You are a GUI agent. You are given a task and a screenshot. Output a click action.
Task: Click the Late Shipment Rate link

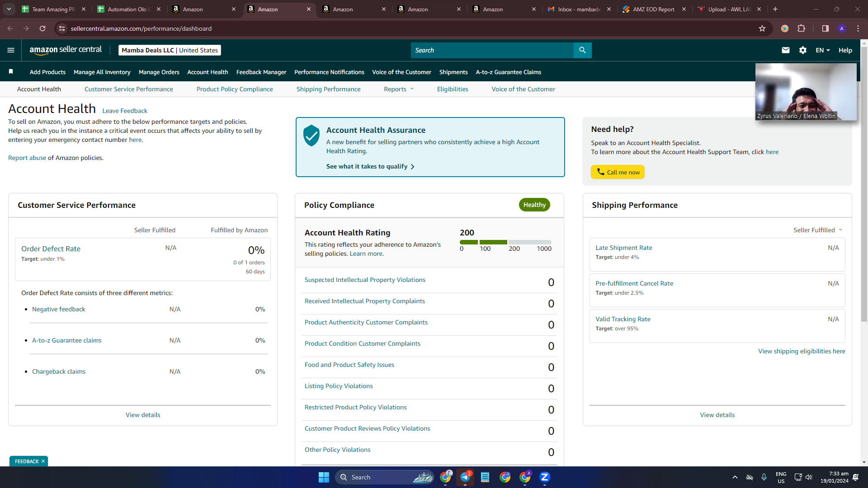pos(624,248)
